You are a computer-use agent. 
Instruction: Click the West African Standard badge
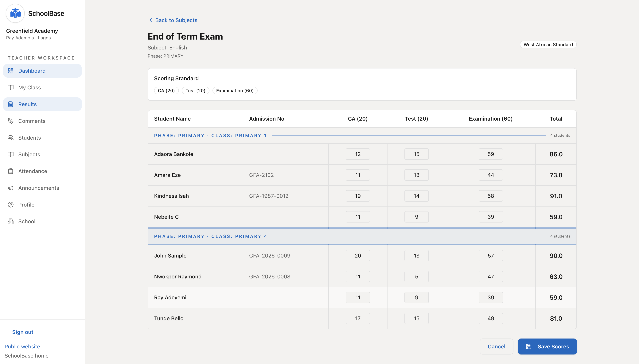548,45
